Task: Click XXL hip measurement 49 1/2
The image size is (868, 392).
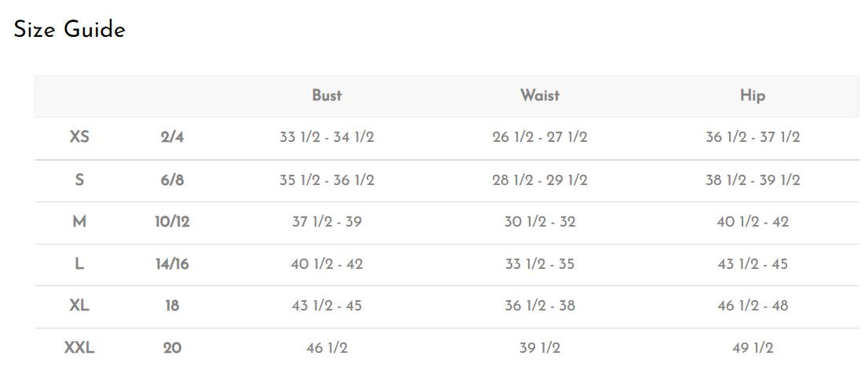Action: click(753, 348)
